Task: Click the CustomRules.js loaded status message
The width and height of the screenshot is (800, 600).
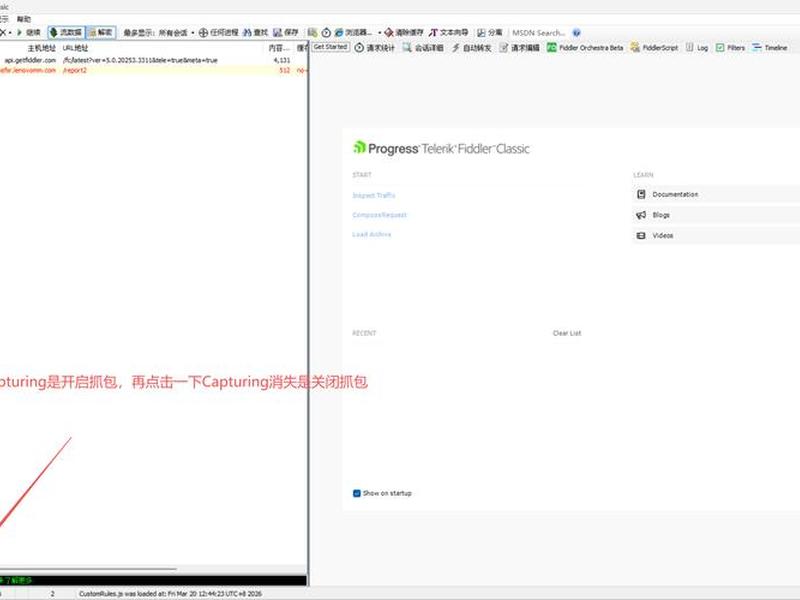Action: tap(170, 594)
